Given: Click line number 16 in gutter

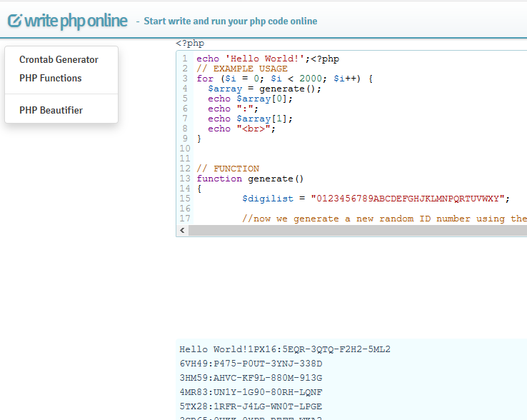Looking at the screenshot, I should click(185, 209).
